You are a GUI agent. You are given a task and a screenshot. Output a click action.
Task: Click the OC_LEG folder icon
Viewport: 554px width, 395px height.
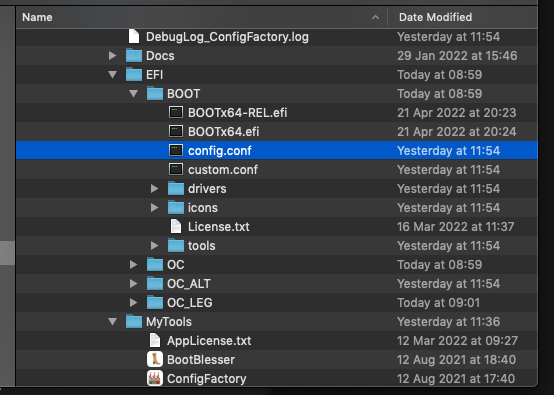pyautogui.click(x=155, y=303)
